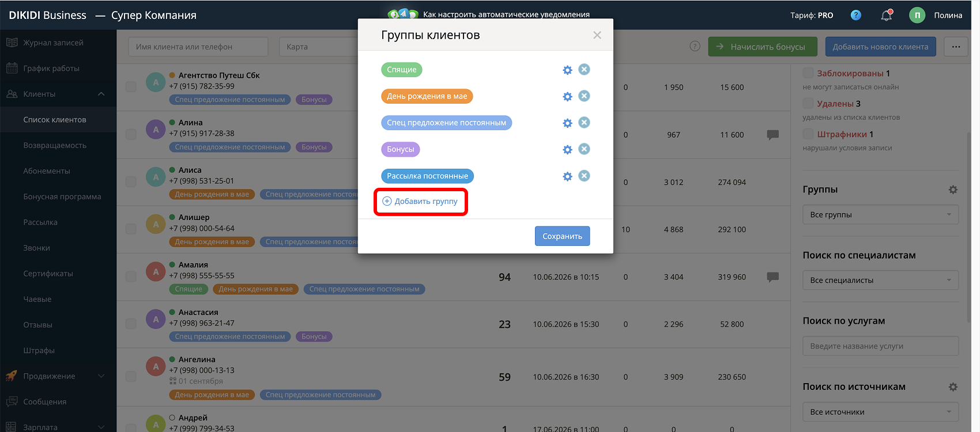Focus the Введите название услуги field
The image size is (980, 432).
880,346
